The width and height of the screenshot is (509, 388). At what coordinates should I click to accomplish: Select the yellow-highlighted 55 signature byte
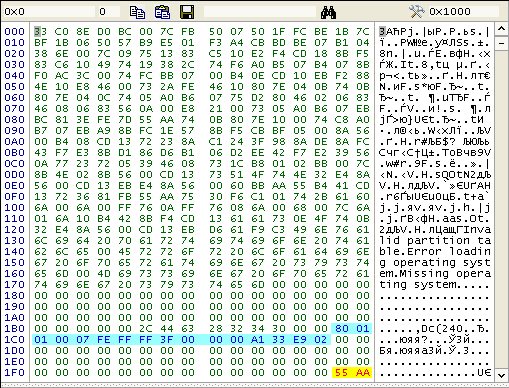[342, 372]
